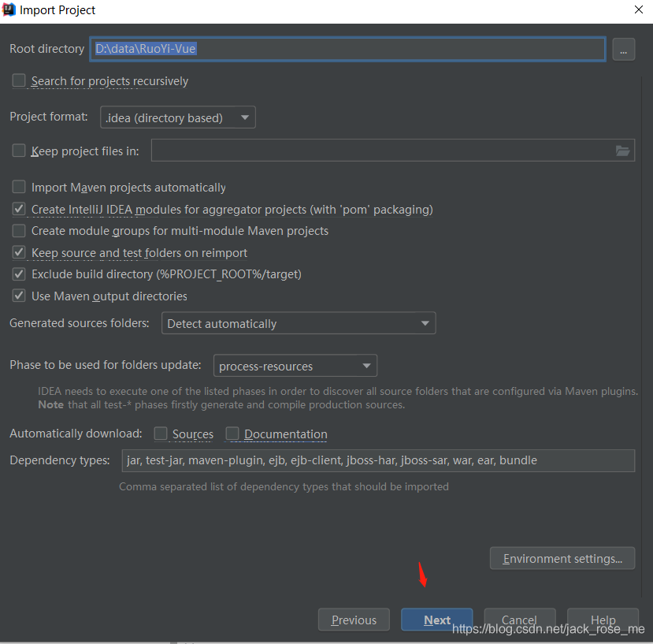653x644 pixels.
Task: Click the Dependency types text field
Action: (378, 460)
